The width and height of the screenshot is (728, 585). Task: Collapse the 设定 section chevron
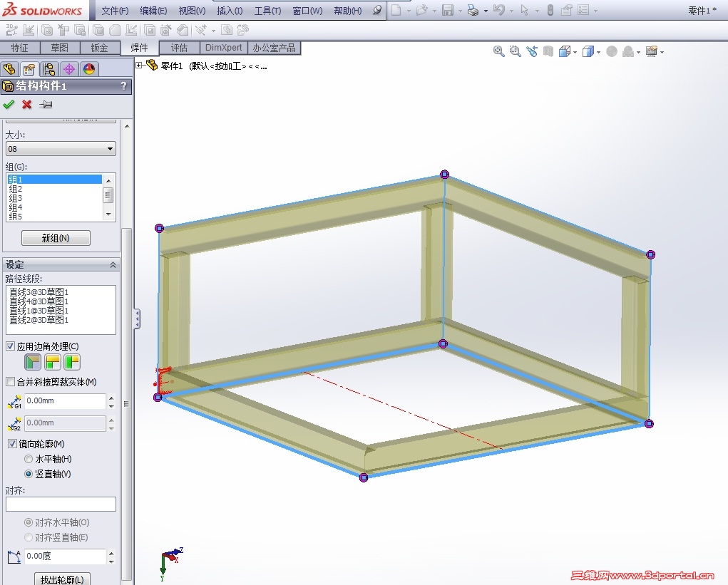point(113,264)
